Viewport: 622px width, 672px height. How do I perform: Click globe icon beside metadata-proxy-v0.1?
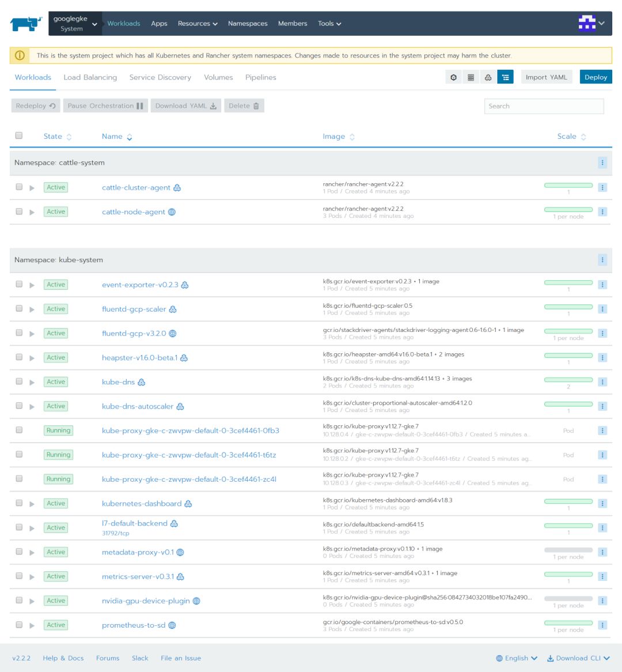(180, 553)
